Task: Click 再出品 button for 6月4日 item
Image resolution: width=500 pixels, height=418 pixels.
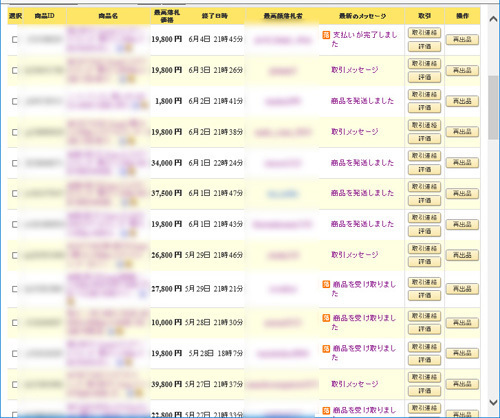Action: [x=462, y=40]
